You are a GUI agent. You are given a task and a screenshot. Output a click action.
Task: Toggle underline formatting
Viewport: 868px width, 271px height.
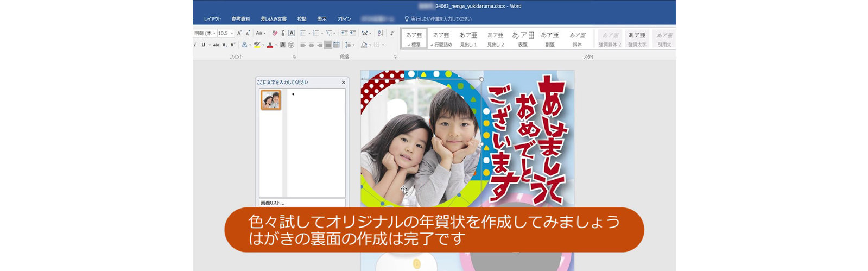[203, 45]
